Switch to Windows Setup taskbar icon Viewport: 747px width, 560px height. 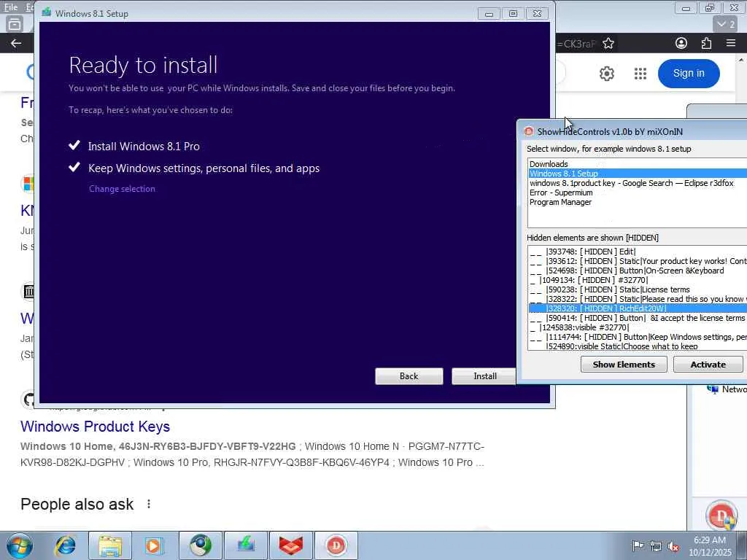point(246,545)
